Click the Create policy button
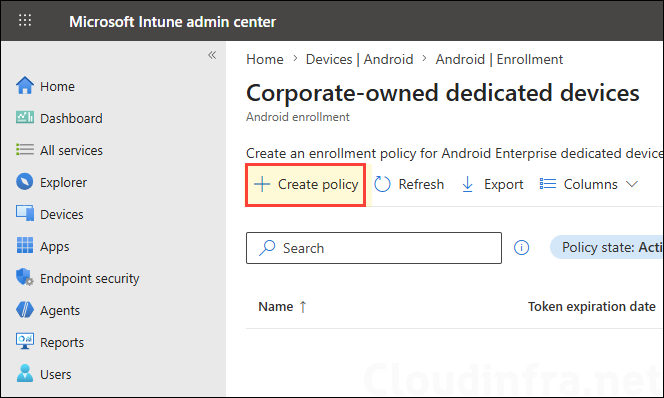The image size is (664, 398). (305, 185)
